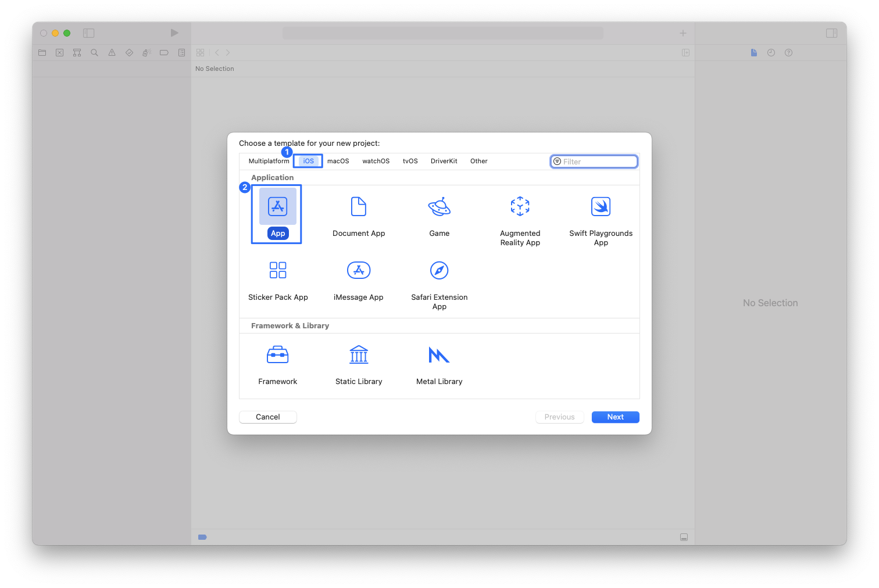Image resolution: width=879 pixels, height=588 pixels.
Task: Open the test navigator diamond icon
Action: point(130,52)
